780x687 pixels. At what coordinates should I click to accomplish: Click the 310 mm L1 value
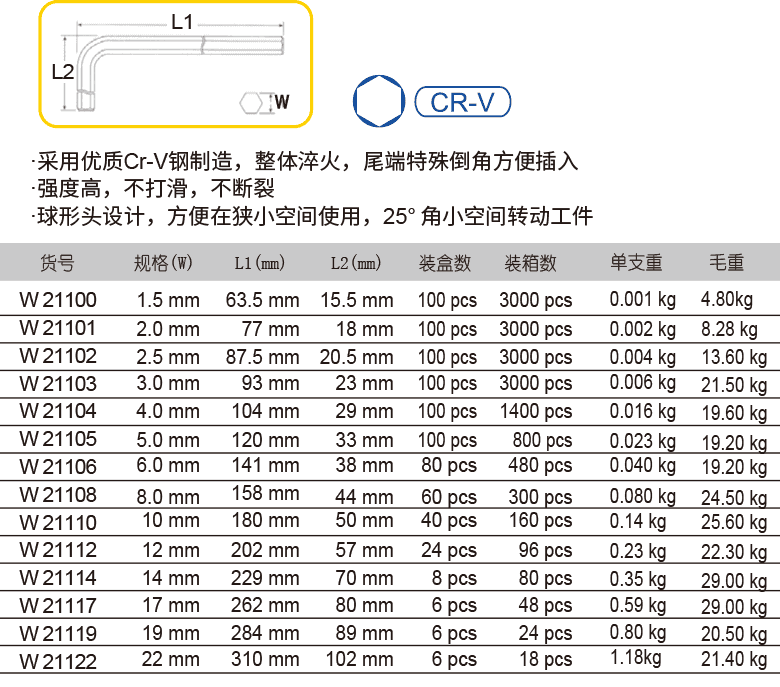coord(265,659)
